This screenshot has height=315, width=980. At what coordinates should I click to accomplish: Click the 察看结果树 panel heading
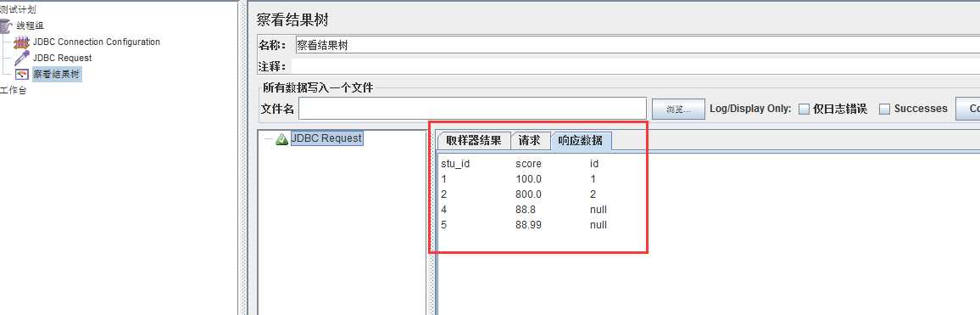tap(292, 20)
